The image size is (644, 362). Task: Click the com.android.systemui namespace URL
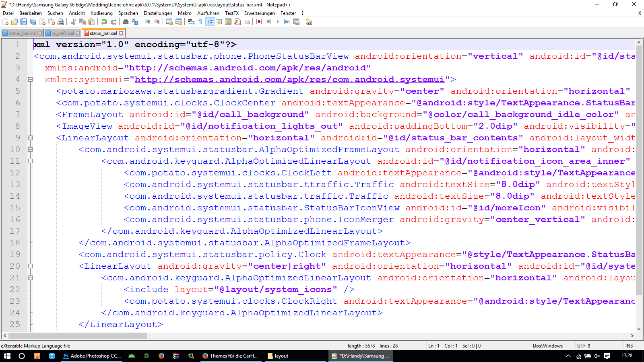pyautogui.click(x=289, y=80)
